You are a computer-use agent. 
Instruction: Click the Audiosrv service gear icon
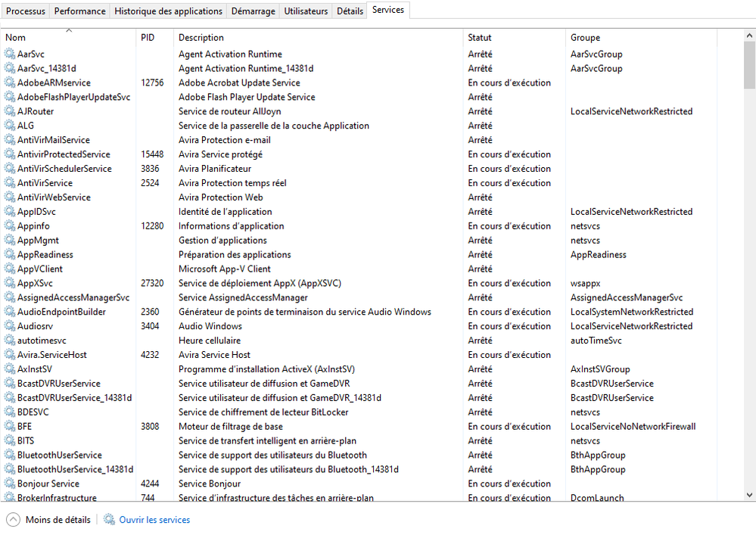tap(10, 326)
